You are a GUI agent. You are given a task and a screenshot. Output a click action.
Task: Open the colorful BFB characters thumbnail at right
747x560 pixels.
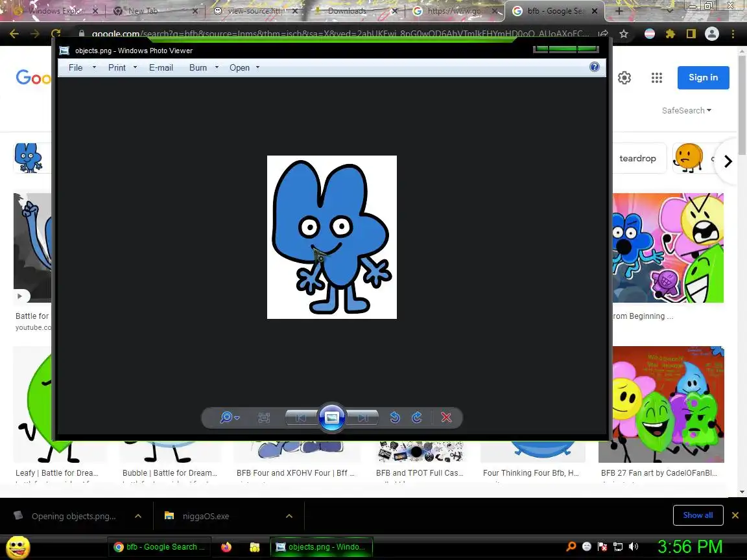[x=668, y=248]
